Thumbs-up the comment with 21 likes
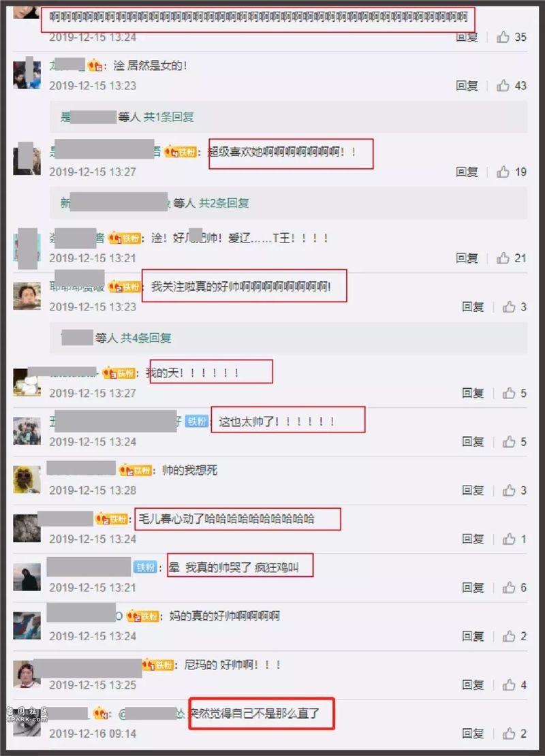The width and height of the screenshot is (545, 756). 503,258
